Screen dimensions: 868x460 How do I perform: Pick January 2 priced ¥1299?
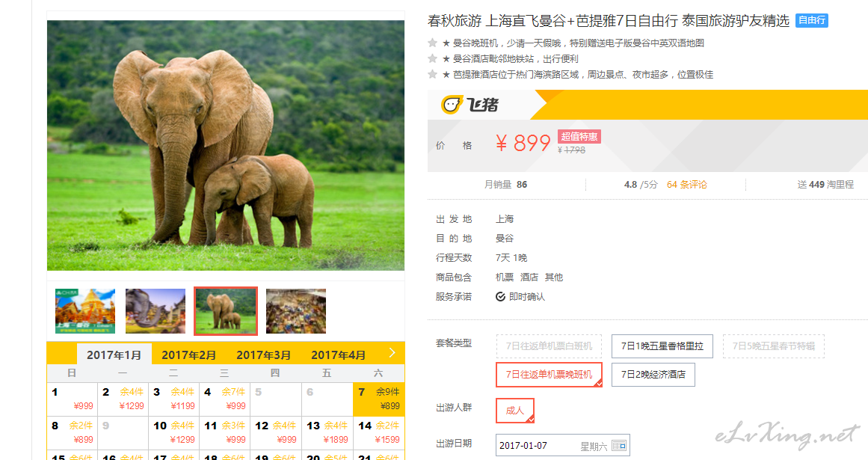coord(123,399)
